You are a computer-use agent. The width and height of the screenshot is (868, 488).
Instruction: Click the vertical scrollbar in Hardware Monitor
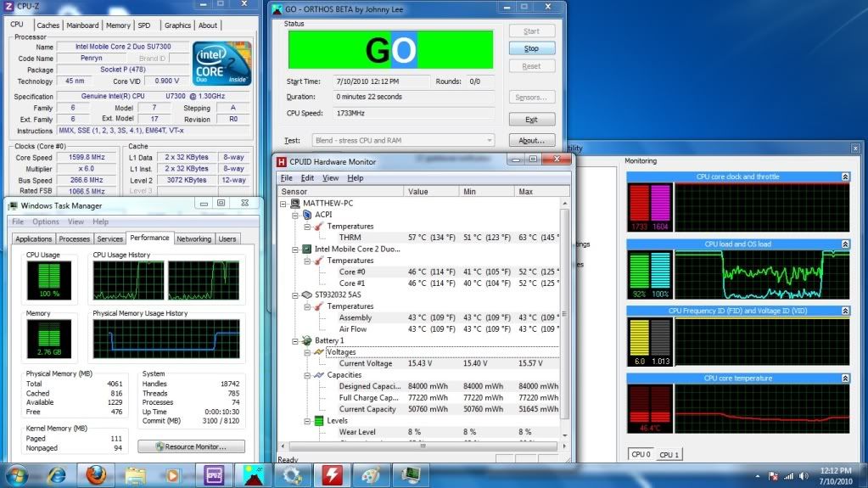point(564,313)
